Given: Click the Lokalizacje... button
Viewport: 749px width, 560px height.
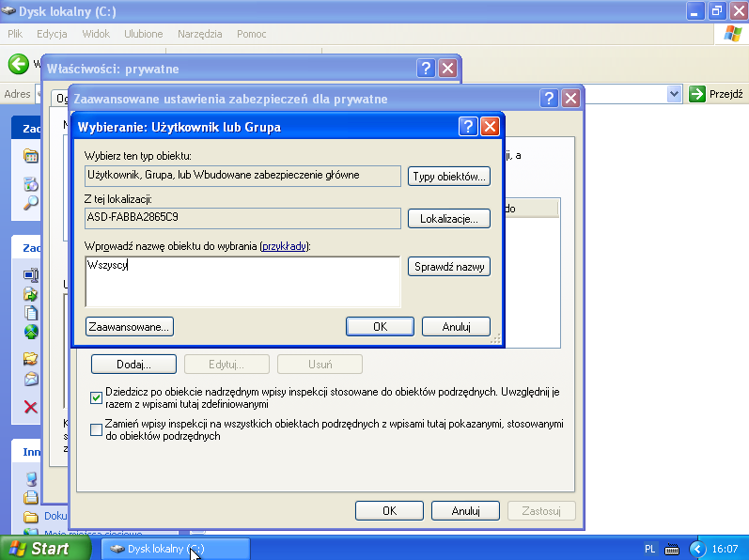Looking at the screenshot, I should pyautogui.click(x=449, y=218).
